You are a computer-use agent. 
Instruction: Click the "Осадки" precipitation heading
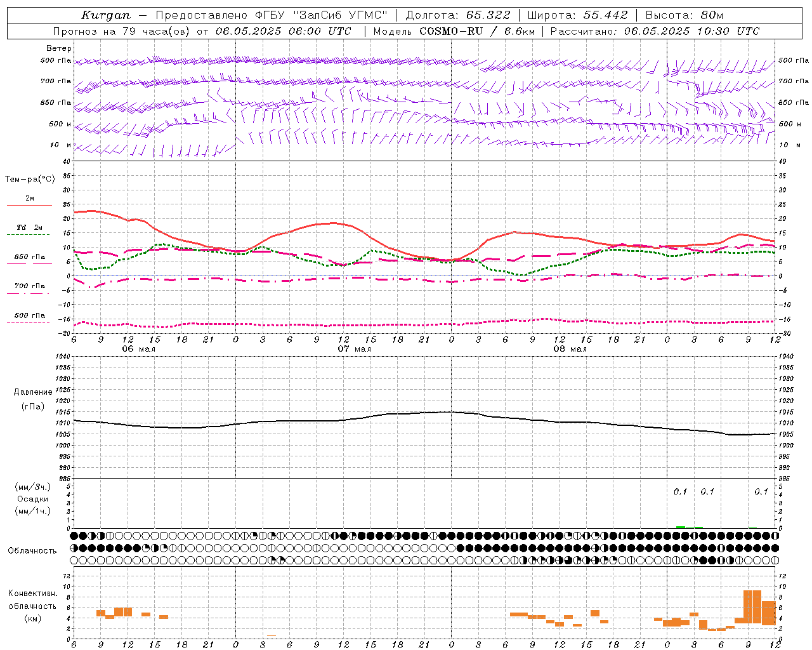(33, 499)
